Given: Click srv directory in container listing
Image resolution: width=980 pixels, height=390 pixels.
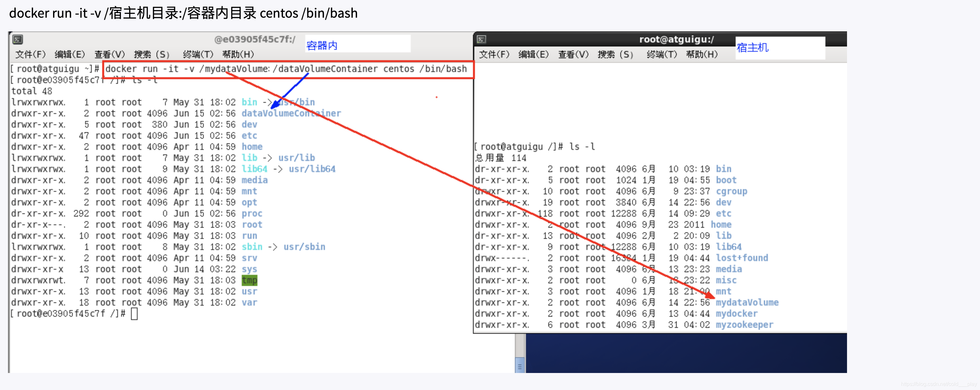Looking at the screenshot, I should 250,258.
